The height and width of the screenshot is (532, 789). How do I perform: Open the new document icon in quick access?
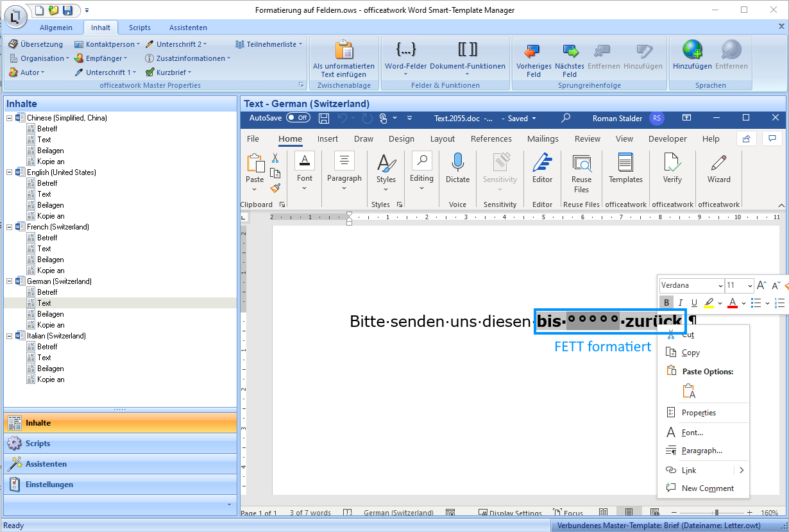pos(39,10)
